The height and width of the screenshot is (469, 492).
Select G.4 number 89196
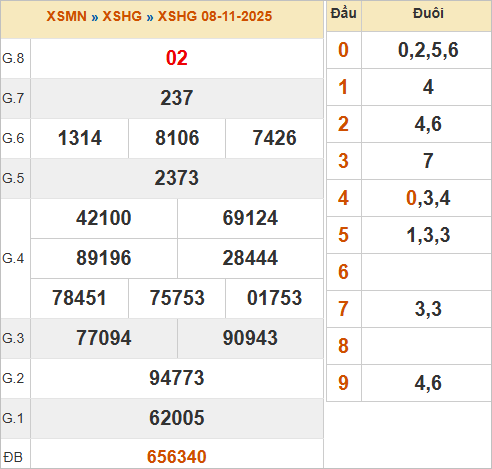coord(104,258)
